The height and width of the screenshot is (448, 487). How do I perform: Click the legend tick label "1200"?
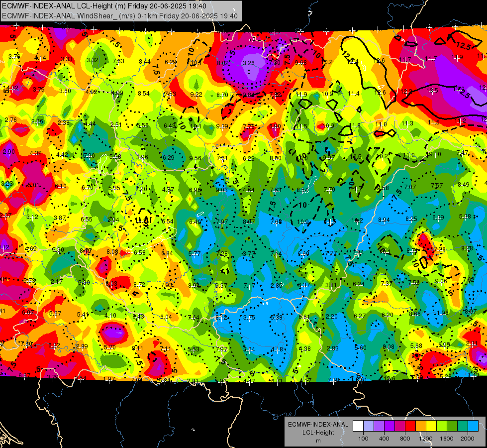(x=426, y=439)
